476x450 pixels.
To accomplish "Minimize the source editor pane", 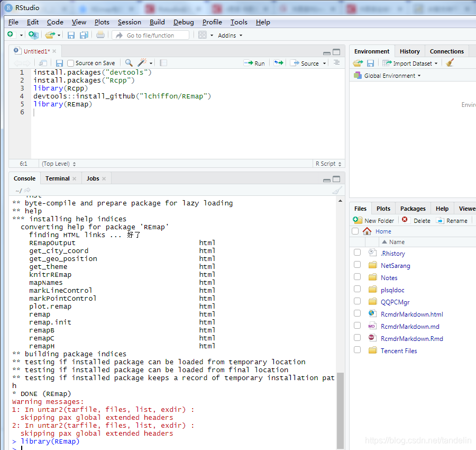I will (327, 53).
